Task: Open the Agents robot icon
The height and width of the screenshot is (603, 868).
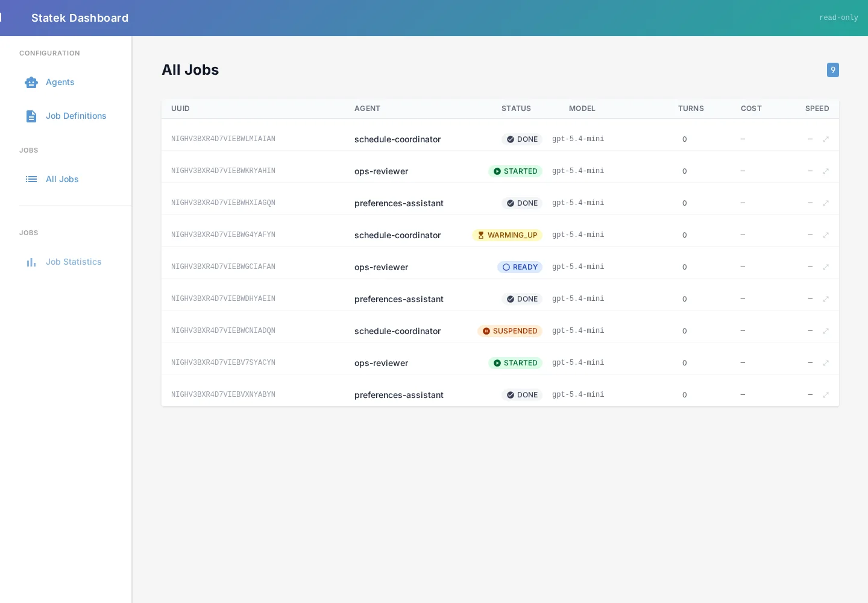Action: pyautogui.click(x=31, y=82)
